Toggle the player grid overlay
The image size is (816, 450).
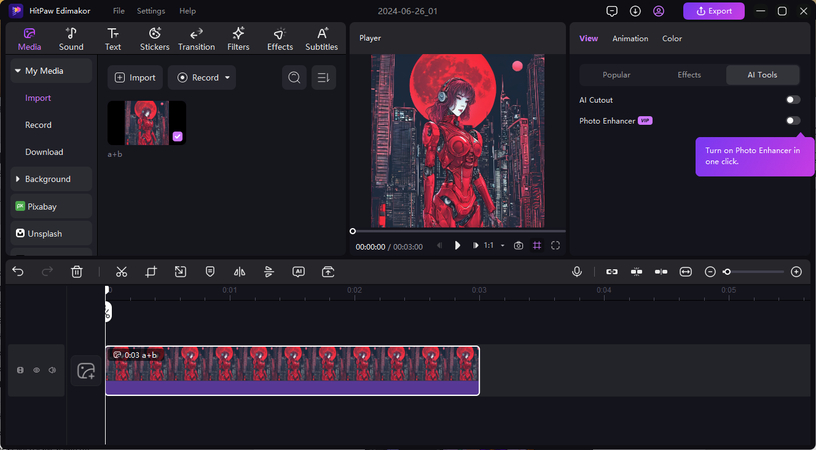[537, 245]
